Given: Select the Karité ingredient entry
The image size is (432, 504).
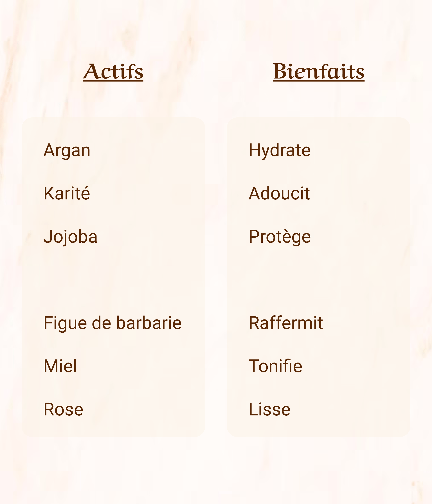Looking at the screenshot, I should [67, 194].
